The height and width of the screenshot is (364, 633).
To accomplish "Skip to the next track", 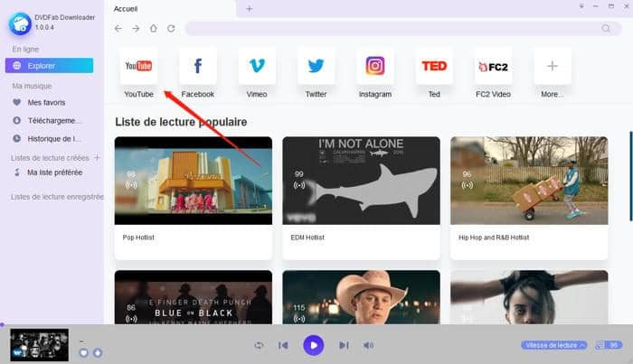I will point(344,345).
